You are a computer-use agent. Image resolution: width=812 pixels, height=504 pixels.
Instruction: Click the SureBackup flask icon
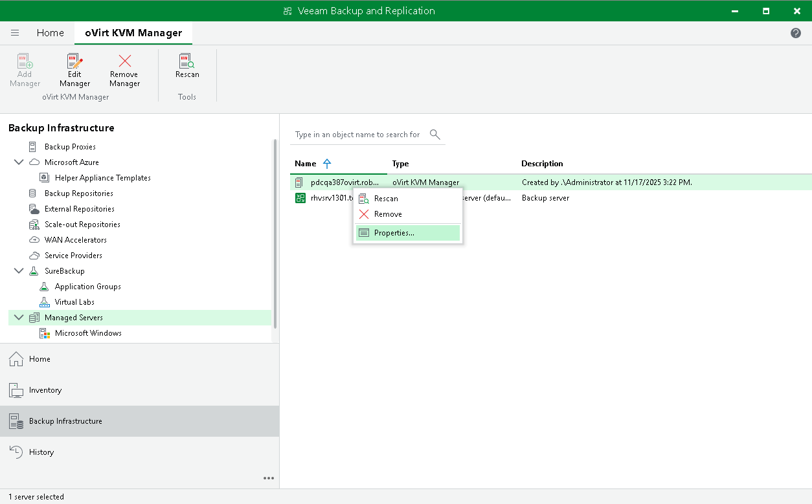coord(34,271)
